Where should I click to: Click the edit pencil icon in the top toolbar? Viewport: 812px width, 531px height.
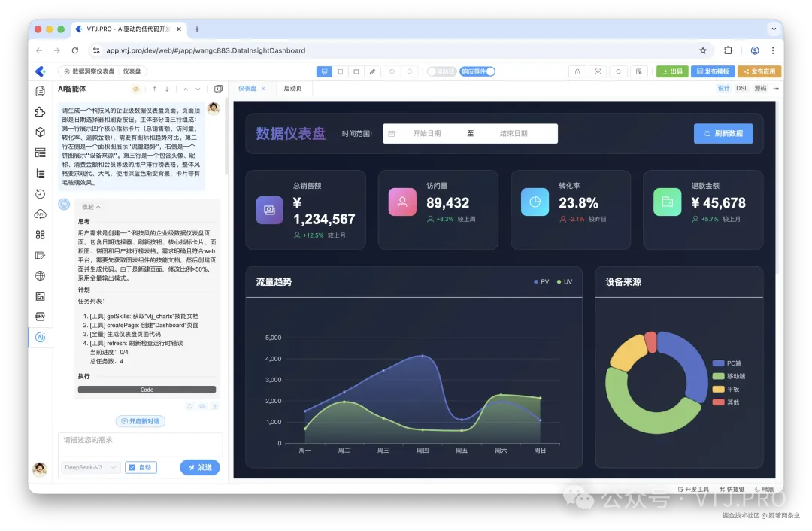(372, 71)
